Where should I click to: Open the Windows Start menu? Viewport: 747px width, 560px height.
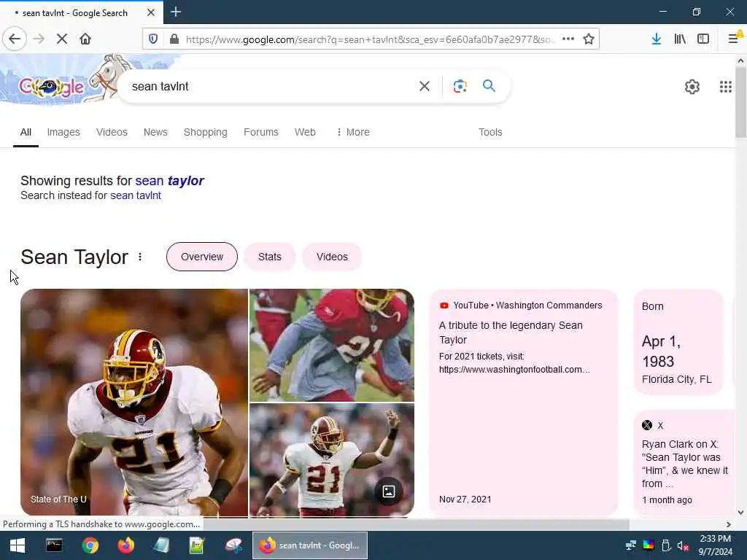point(18,545)
